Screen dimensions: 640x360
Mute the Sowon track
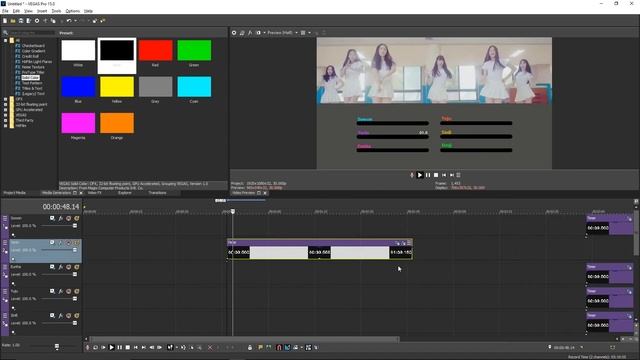[69, 218]
